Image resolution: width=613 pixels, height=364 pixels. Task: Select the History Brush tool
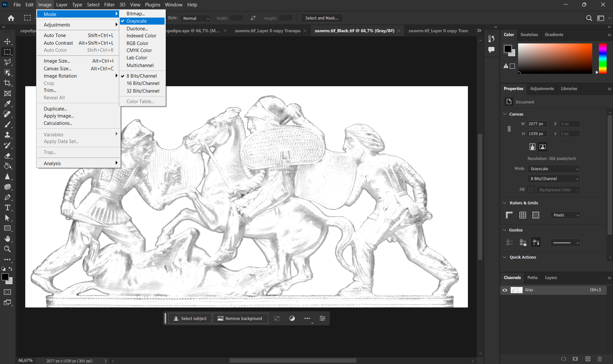pyautogui.click(x=7, y=145)
